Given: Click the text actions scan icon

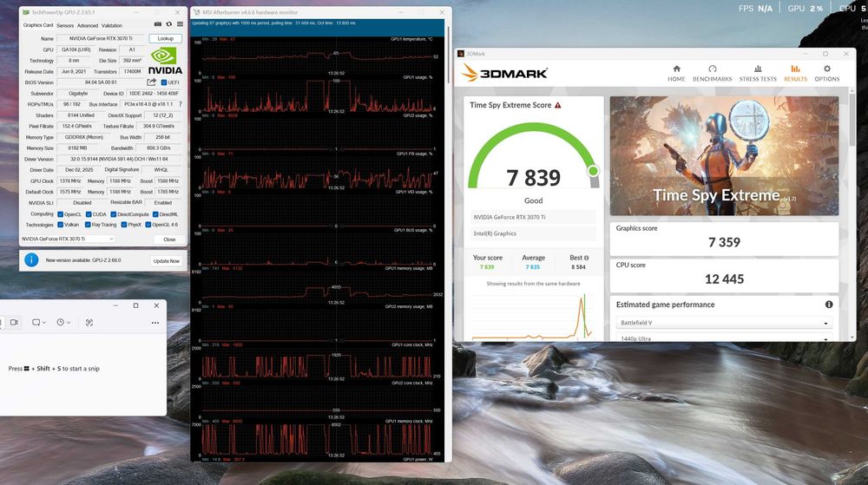Looking at the screenshot, I should coord(89,323).
